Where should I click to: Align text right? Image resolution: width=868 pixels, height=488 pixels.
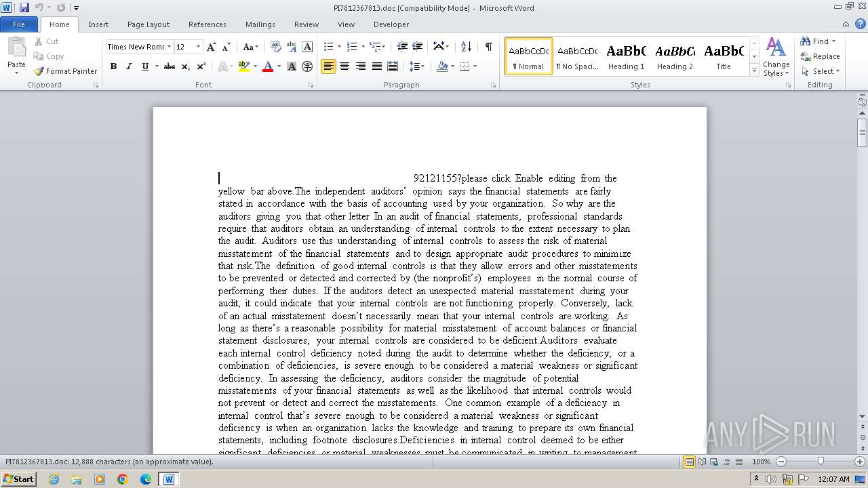pyautogui.click(x=361, y=66)
